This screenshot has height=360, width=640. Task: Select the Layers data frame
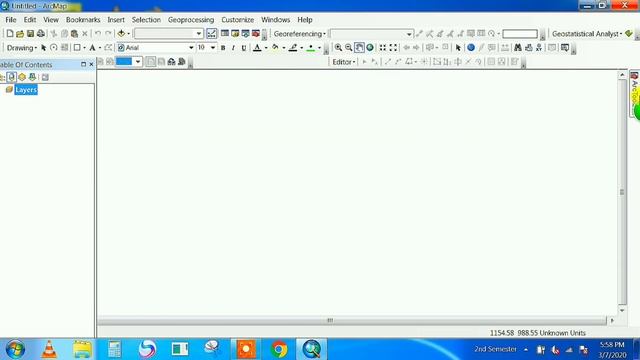tap(26, 90)
